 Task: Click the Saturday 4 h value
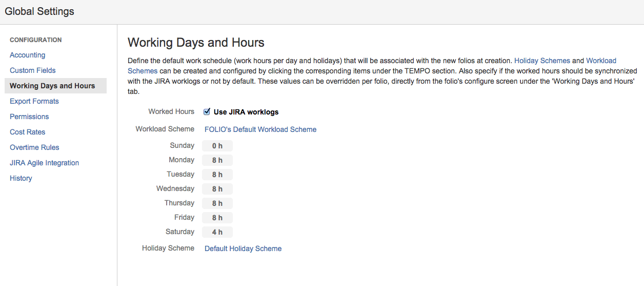point(217,232)
